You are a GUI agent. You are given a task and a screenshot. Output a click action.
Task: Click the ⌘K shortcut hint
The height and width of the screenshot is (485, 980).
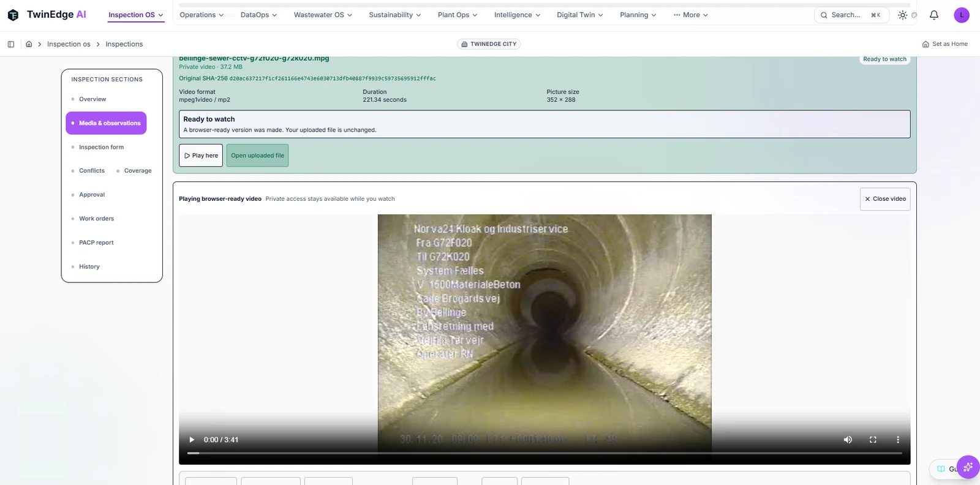click(876, 15)
